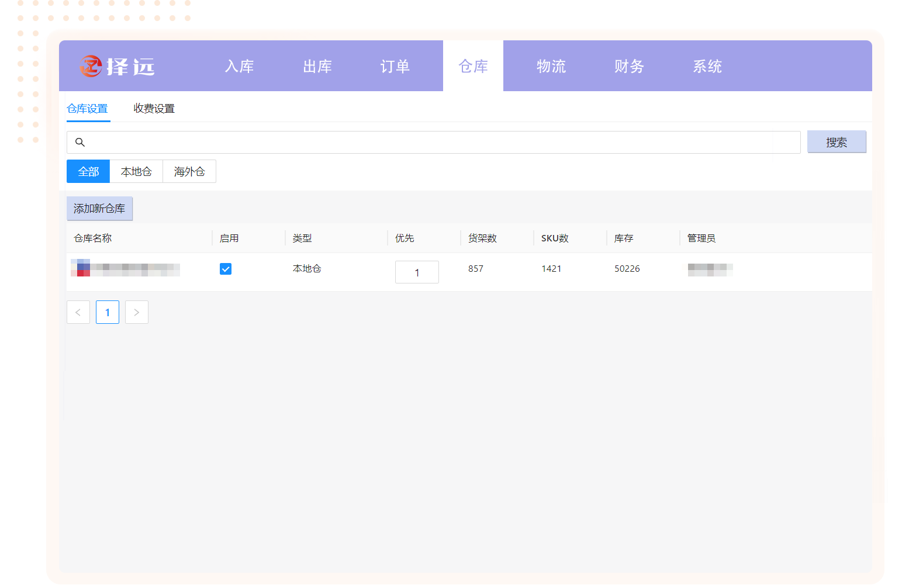The width and height of the screenshot is (902, 588).
Task: Select the 全部 filter option
Action: [88, 171]
